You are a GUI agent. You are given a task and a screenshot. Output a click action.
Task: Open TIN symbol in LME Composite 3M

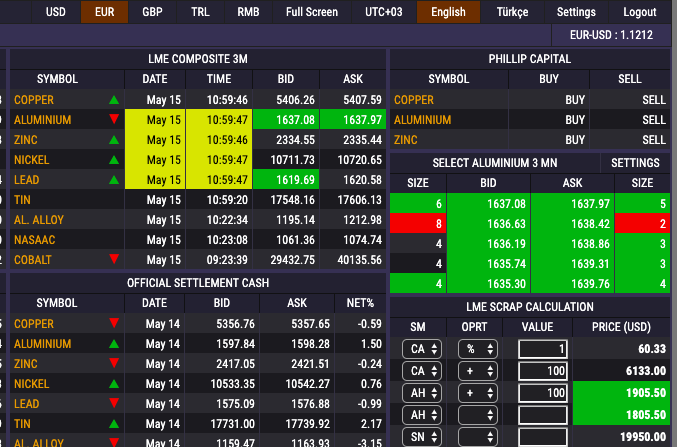click(22, 200)
